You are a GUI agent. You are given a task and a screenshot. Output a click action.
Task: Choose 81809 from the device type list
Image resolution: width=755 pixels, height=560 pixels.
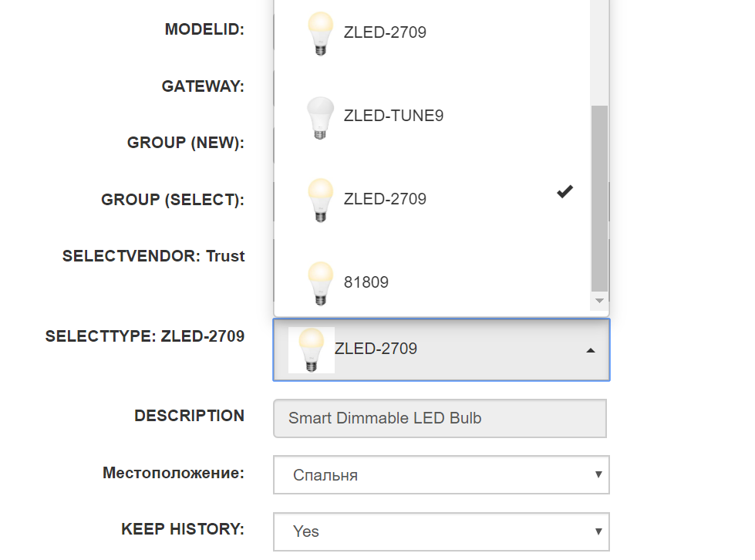(x=366, y=283)
